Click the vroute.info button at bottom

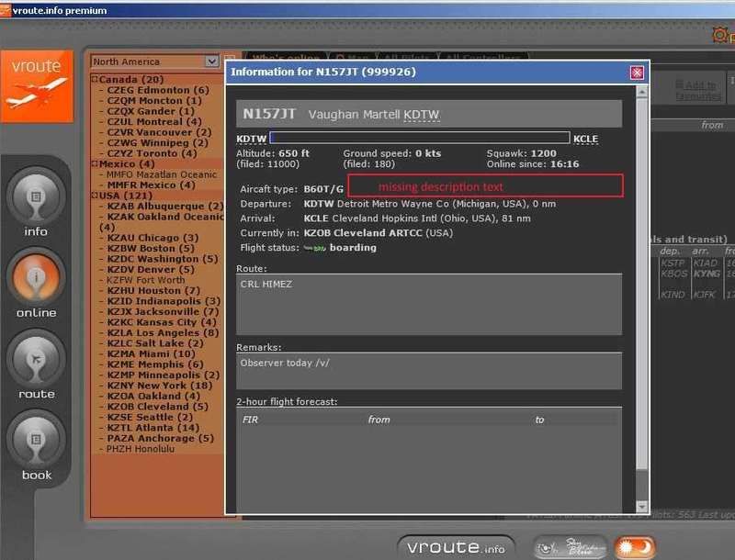coord(457,547)
